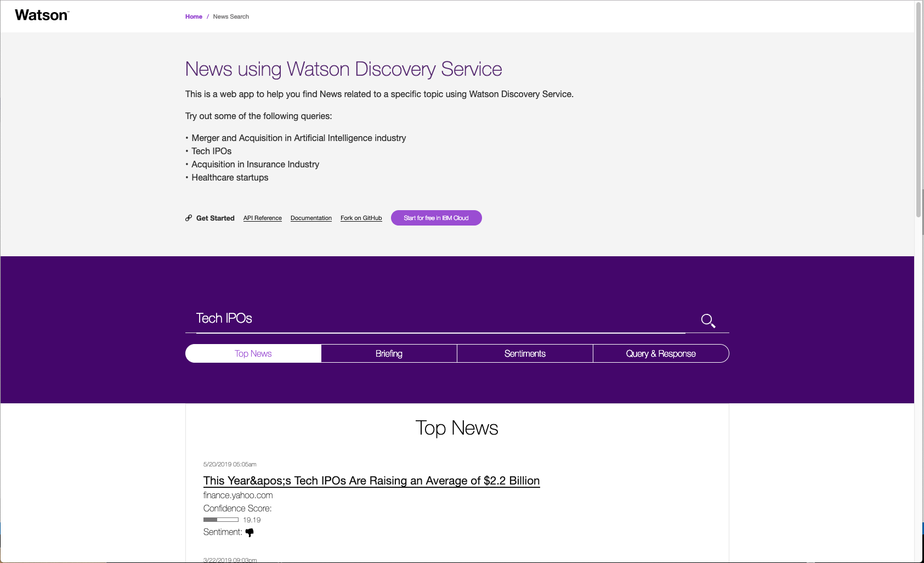Click the Acquisition in Insurance Industry query

(x=256, y=165)
